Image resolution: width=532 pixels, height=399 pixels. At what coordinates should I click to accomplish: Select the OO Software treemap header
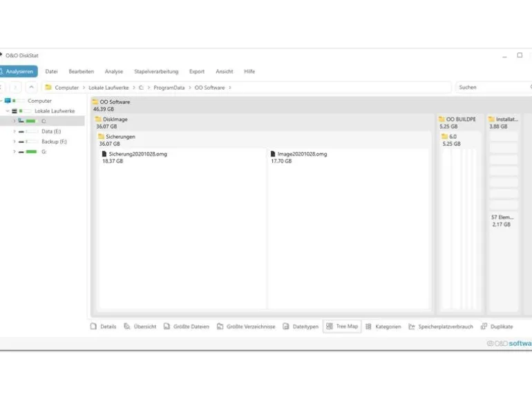point(311,105)
